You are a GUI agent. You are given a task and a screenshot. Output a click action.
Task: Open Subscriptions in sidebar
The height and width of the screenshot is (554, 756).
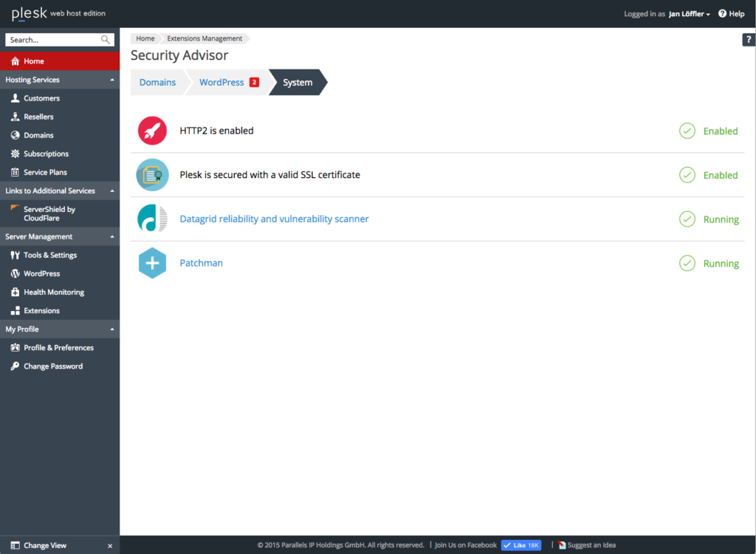(x=60, y=154)
